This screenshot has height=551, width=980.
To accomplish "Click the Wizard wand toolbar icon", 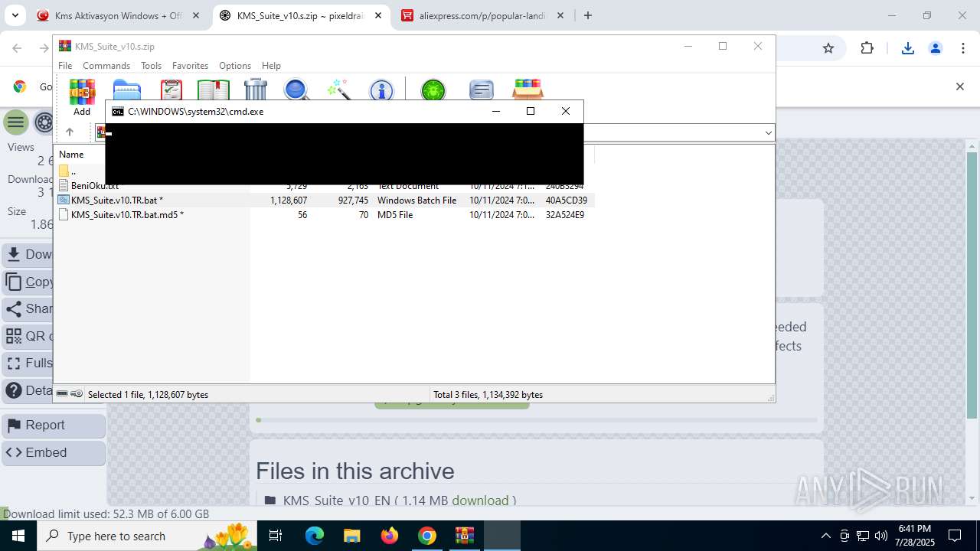I will click(338, 89).
